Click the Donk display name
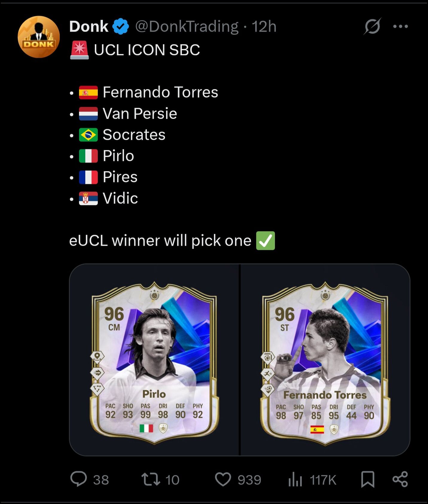Viewport: 428px width, 504px height. coord(89,26)
